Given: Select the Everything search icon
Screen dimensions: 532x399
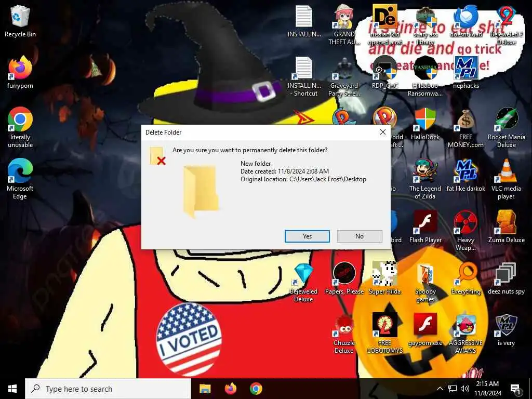Looking at the screenshot, I should (466, 278).
